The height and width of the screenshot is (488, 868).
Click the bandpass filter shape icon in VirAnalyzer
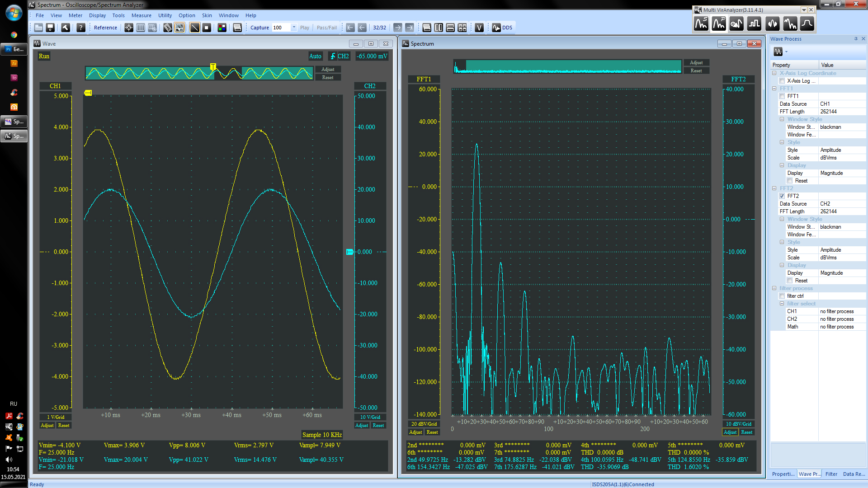(x=807, y=23)
